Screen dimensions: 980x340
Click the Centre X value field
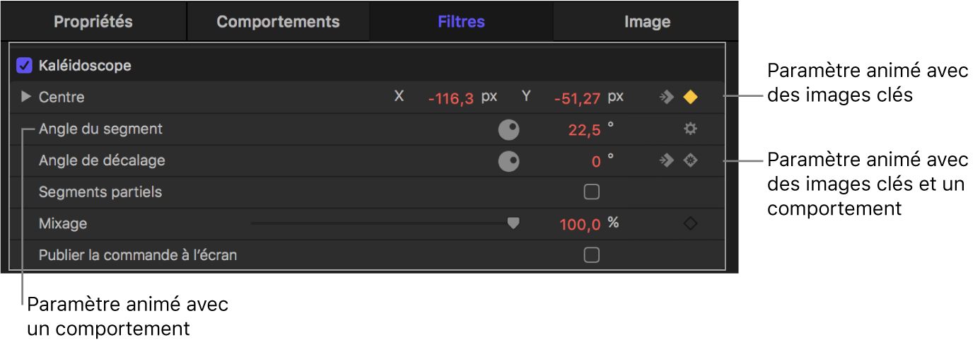coord(450,98)
